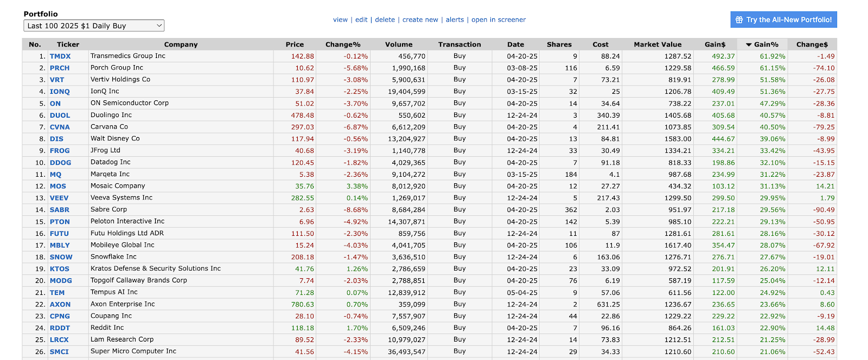Select Kratos Defense & Security Solutions Inc text

coord(156,268)
